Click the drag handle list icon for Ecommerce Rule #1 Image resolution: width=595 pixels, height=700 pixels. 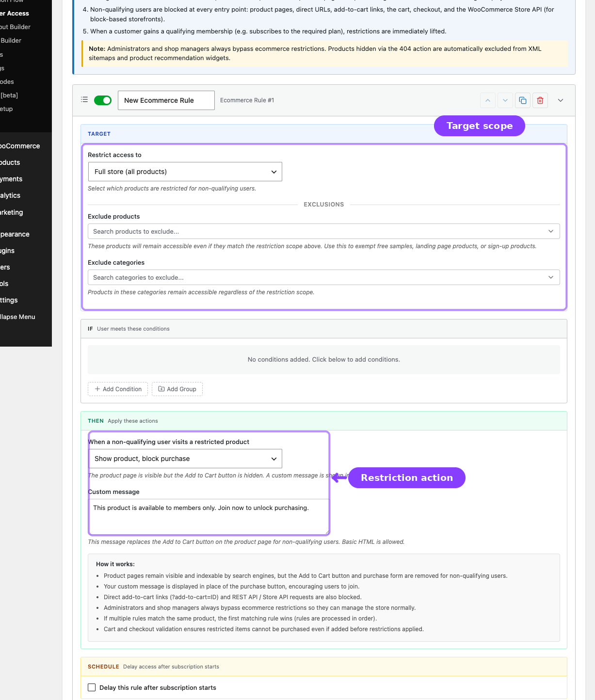click(84, 99)
